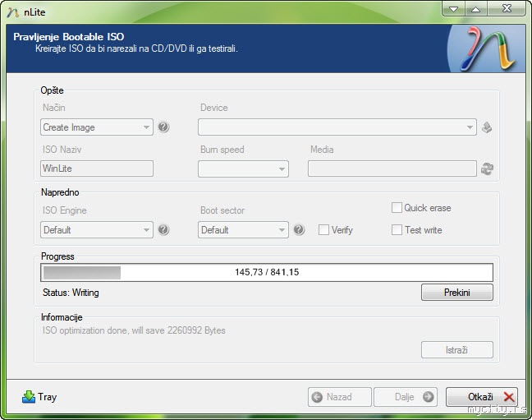532x420 pixels.
Task: Open the Device dropdown
Action: (x=337, y=127)
